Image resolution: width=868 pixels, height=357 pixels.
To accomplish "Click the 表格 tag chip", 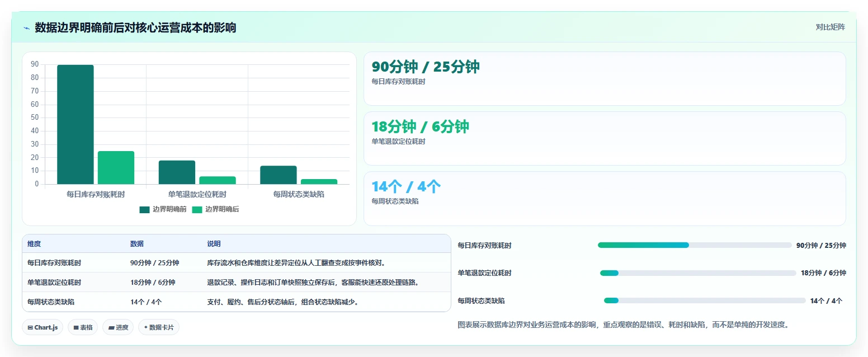I will pos(83,327).
